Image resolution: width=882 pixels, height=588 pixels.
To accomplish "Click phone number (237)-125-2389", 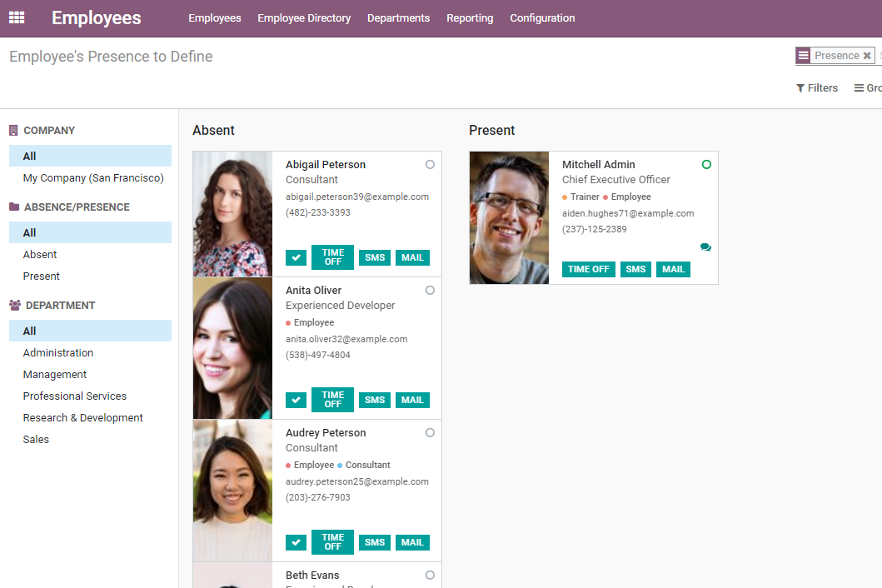I will 594,229.
